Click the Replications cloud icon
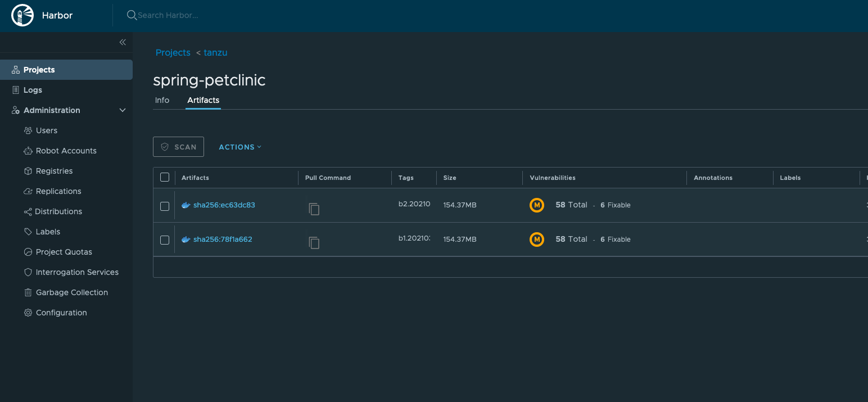 click(28, 191)
